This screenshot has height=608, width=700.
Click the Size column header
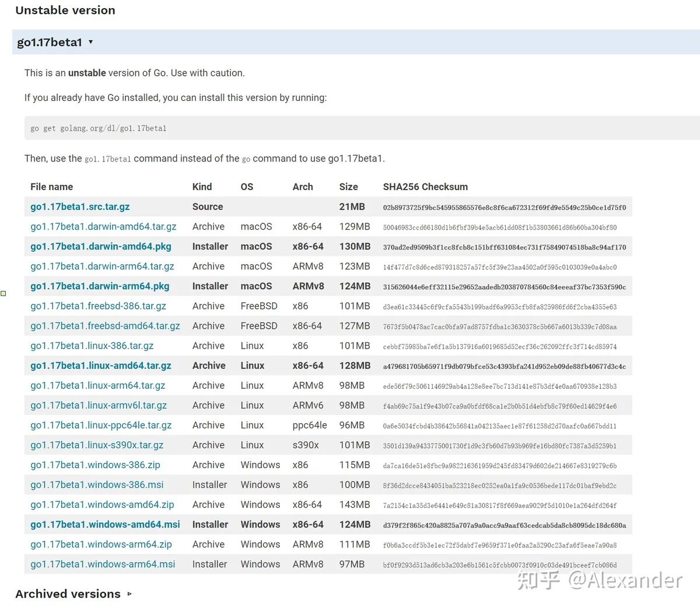(348, 187)
